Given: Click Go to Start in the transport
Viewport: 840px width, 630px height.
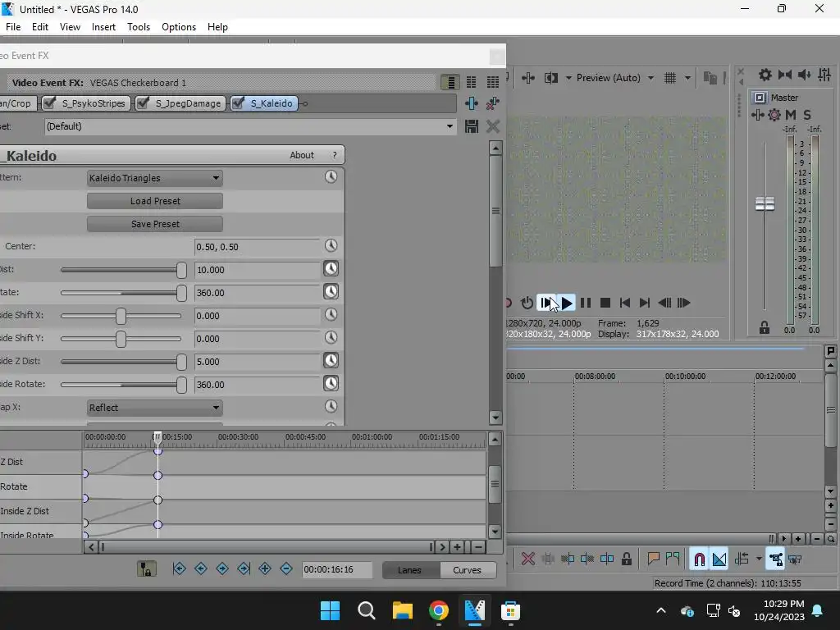Looking at the screenshot, I should pos(624,303).
